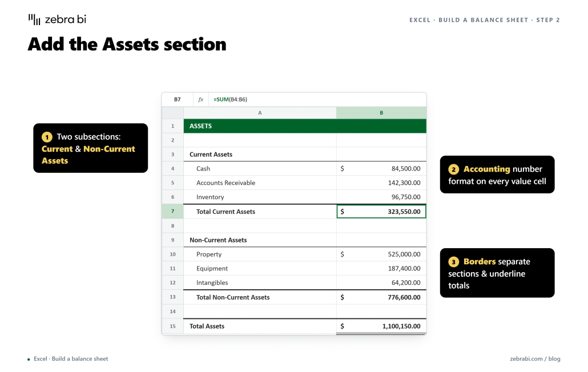Click the Inventory label cell
Image resolution: width=588 pixels, height=372 pixels.
(260, 197)
